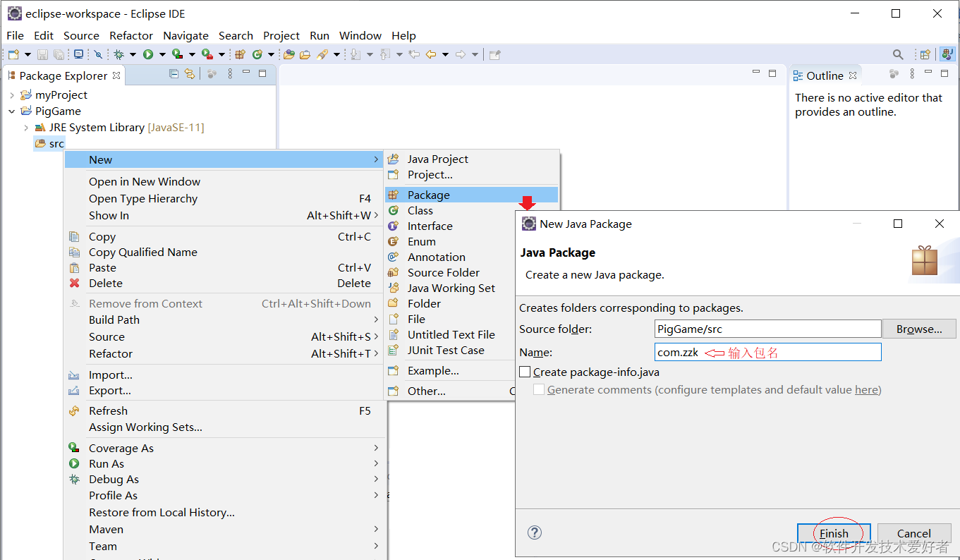960x560 pixels.
Task: Select the src folder tree item
Action: pos(49,144)
